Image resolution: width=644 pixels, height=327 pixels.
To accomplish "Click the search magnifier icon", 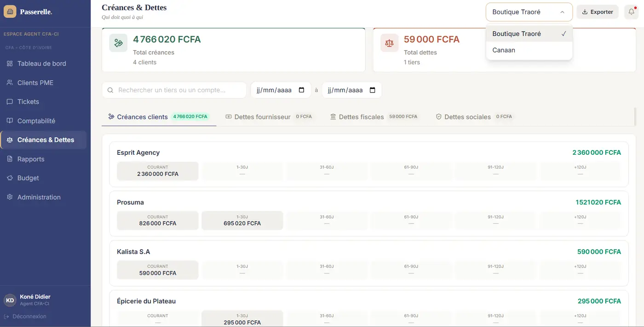I will [x=110, y=90].
